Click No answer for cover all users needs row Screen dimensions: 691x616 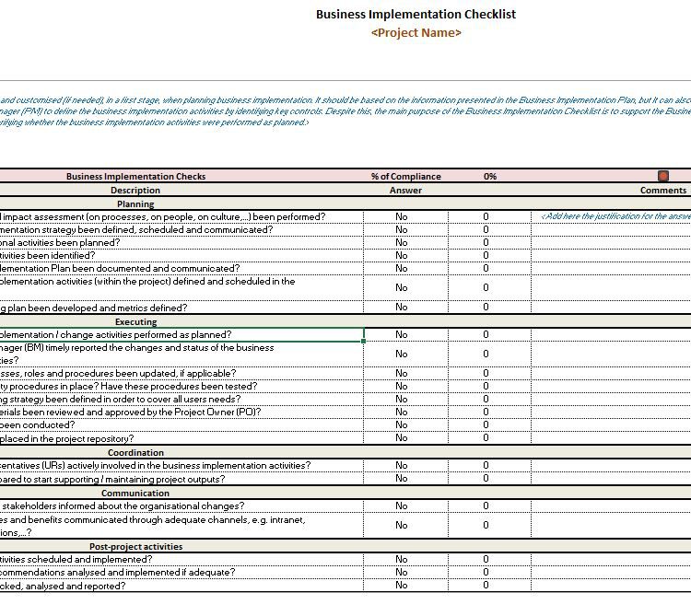click(402, 399)
